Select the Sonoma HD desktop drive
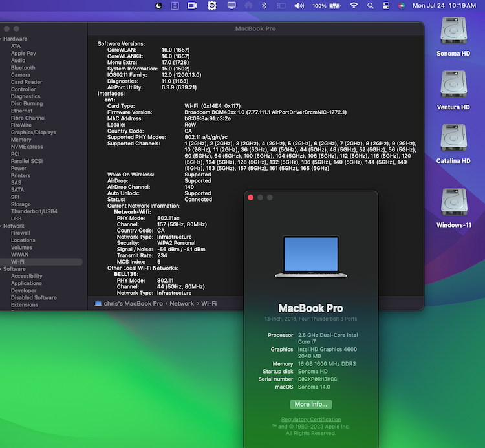Viewport: 485px width, 448px height. [453, 37]
